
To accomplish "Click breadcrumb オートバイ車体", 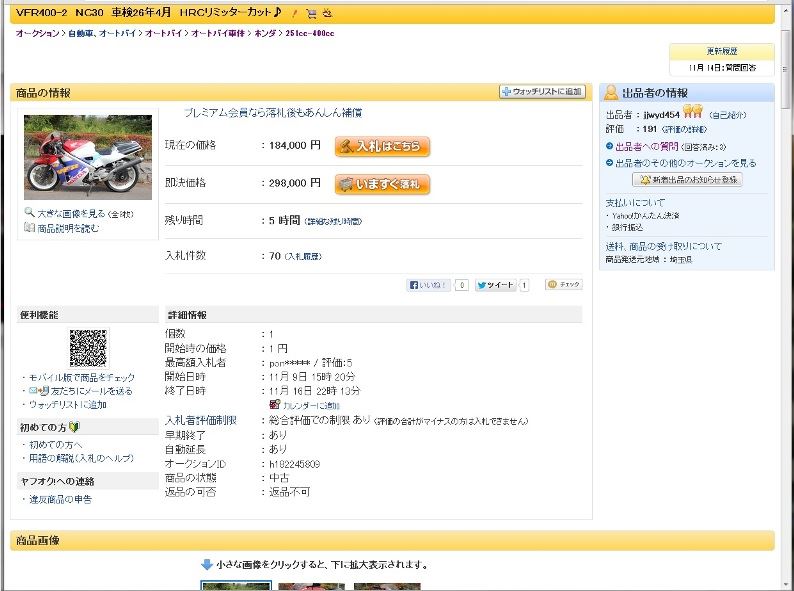I will tap(218, 33).
